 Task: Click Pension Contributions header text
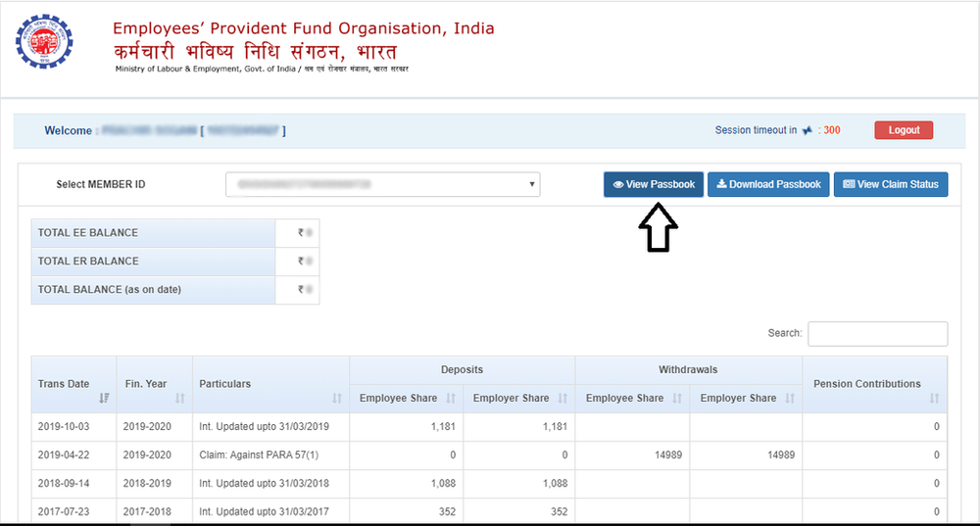[867, 384]
